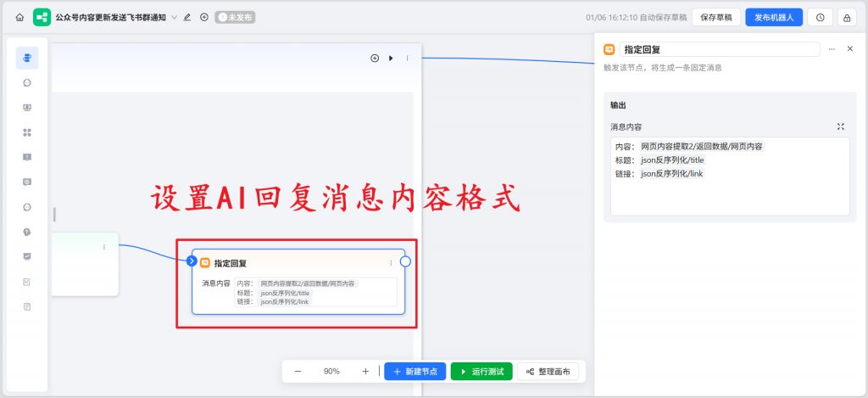Click the panel's json反序列化/title variable
This screenshot has height=398, width=868.
tap(672, 160)
